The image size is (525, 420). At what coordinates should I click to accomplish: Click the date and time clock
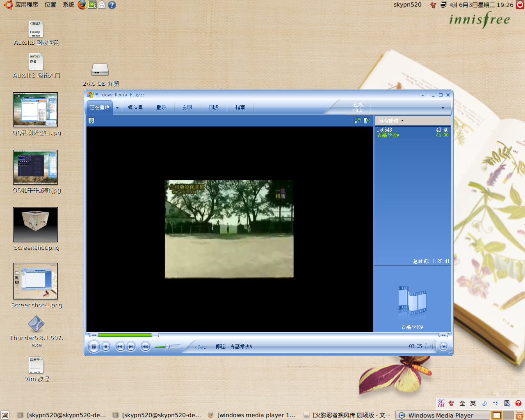click(x=486, y=5)
